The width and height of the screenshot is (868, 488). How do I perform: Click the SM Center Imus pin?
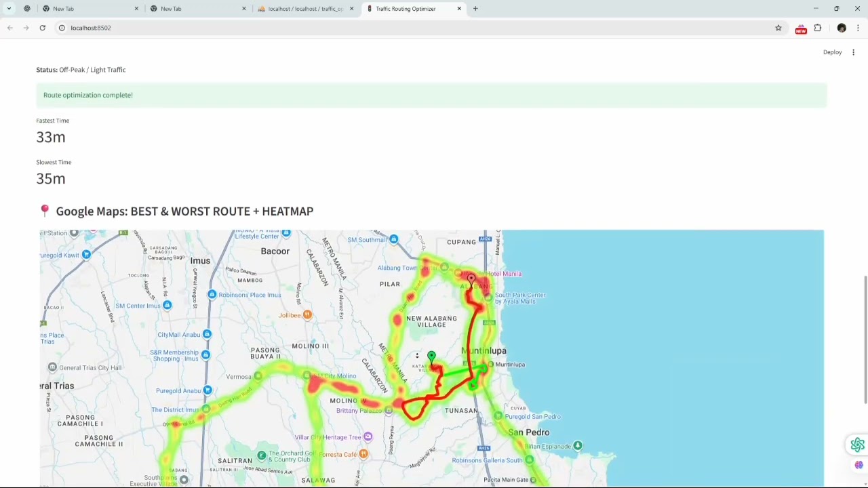point(167,306)
